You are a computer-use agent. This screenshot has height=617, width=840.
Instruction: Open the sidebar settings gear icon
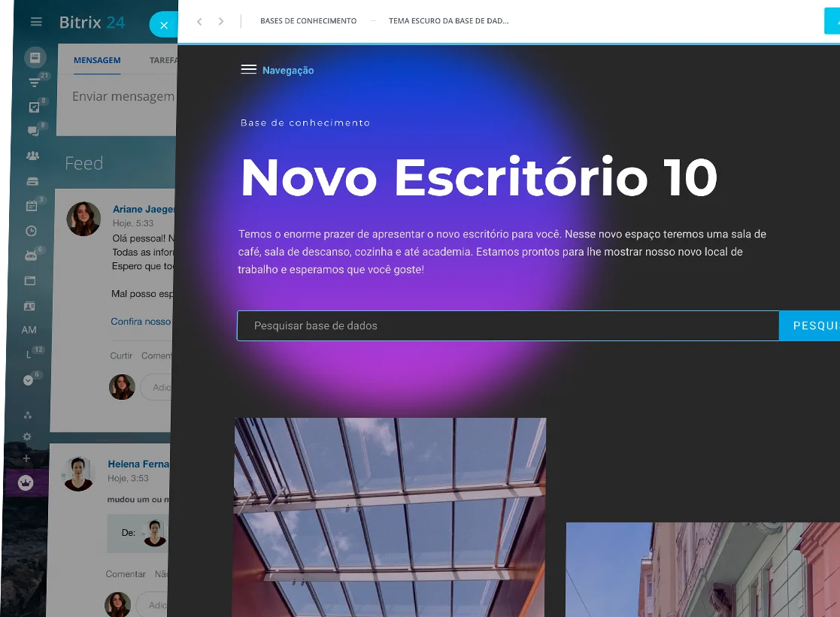pos(27,437)
